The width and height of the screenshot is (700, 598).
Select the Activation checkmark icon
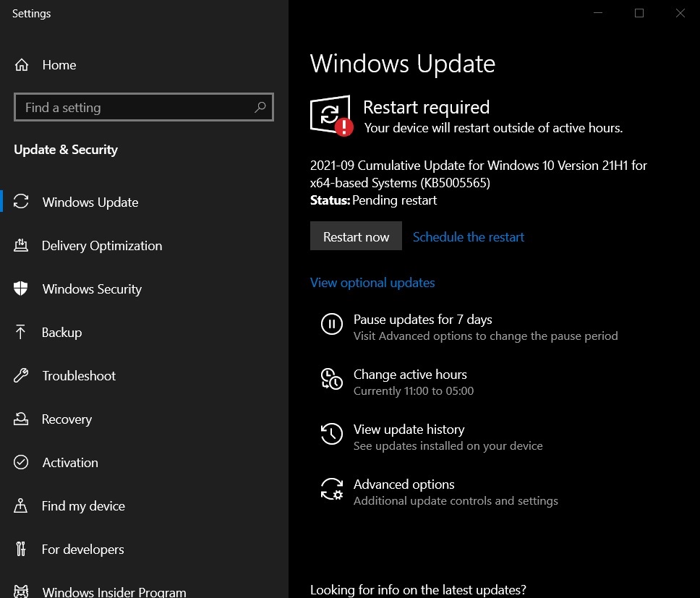(22, 462)
